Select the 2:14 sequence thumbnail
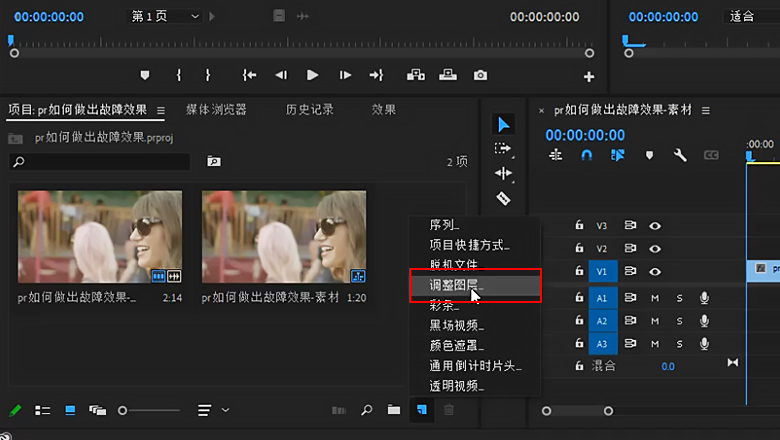The width and height of the screenshot is (780, 440). [100, 237]
